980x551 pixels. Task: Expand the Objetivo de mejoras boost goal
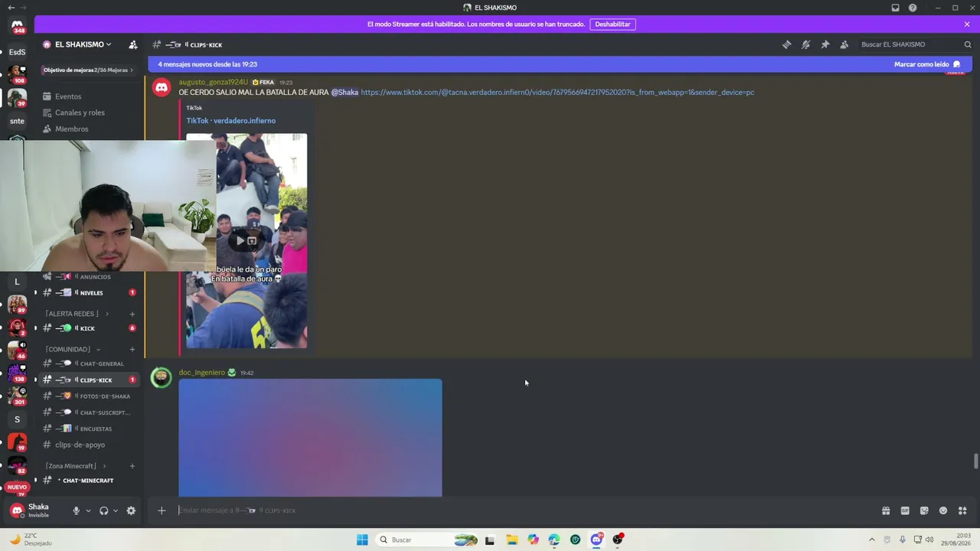pos(88,70)
